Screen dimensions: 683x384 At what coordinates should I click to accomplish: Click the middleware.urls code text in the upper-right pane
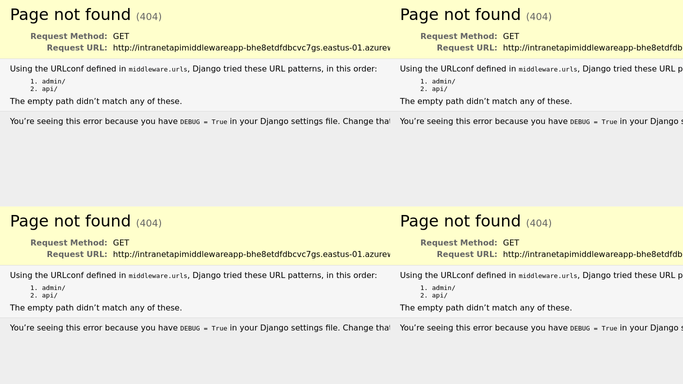pyautogui.click(x=548, y=69)
